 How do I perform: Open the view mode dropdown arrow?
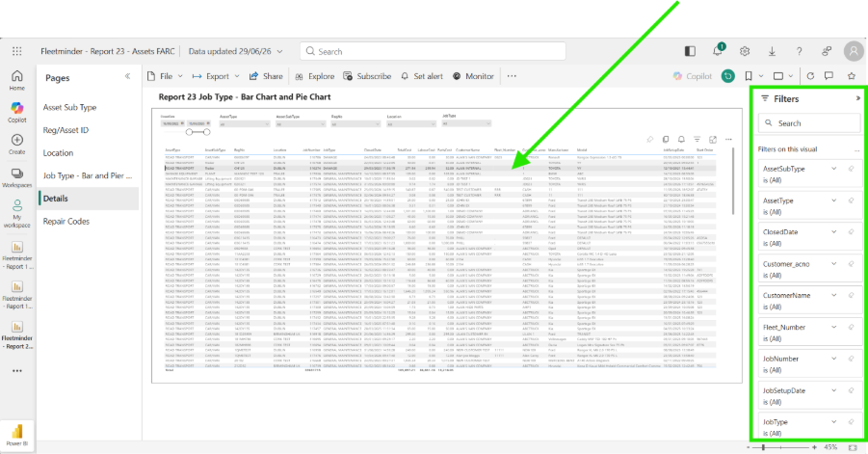tap(791, 76)
